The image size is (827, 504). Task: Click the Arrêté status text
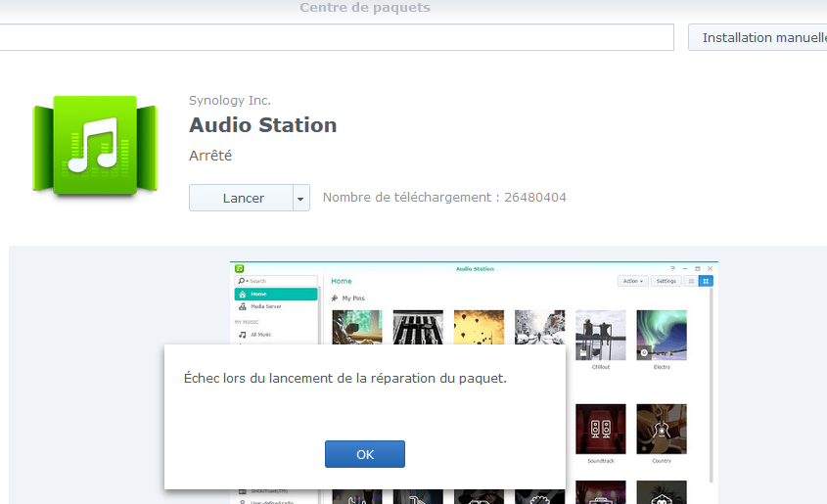coord(210,156)
